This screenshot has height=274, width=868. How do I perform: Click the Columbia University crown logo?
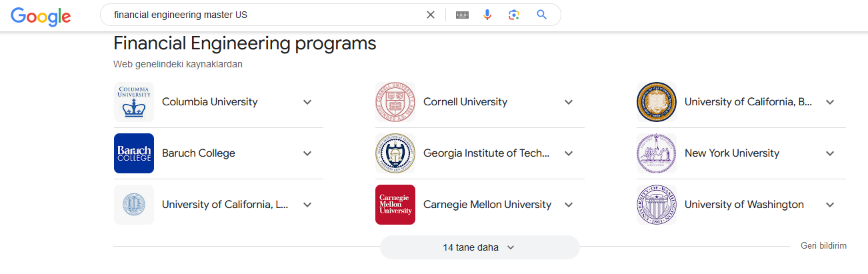[x=134, y=102]
